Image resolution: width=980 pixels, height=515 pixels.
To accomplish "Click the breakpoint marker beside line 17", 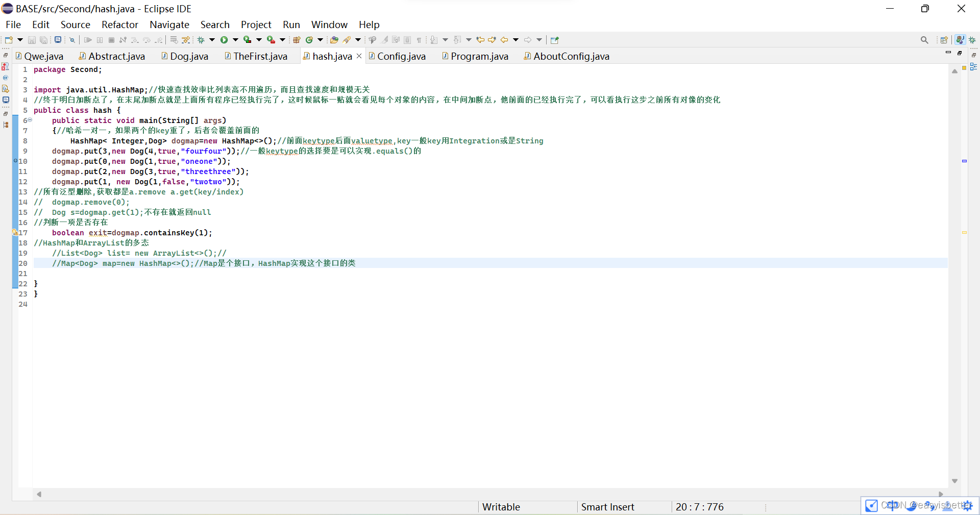I will pos(15,233).
